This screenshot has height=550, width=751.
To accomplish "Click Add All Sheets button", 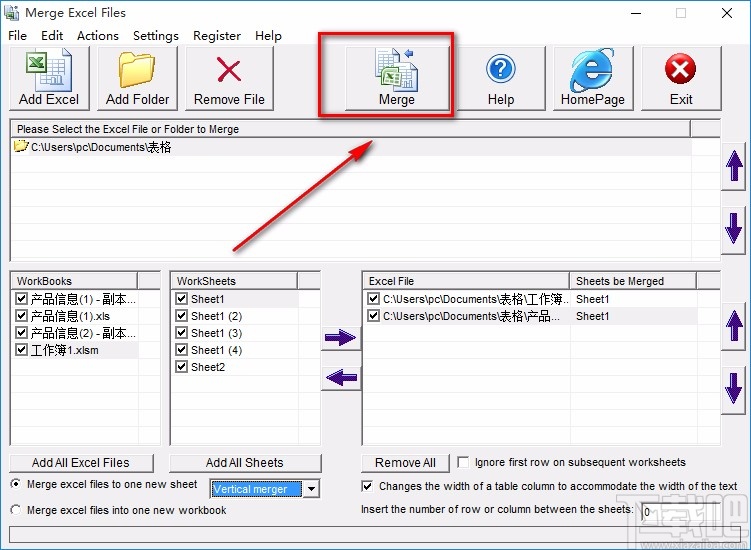I will (245, 463).
